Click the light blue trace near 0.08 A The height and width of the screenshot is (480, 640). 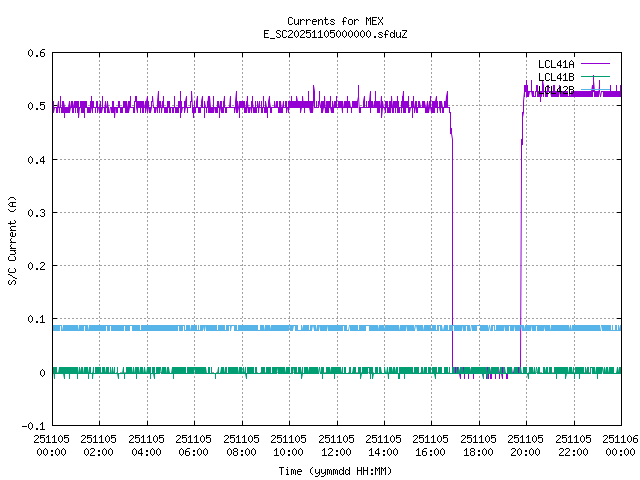[250, 328]
